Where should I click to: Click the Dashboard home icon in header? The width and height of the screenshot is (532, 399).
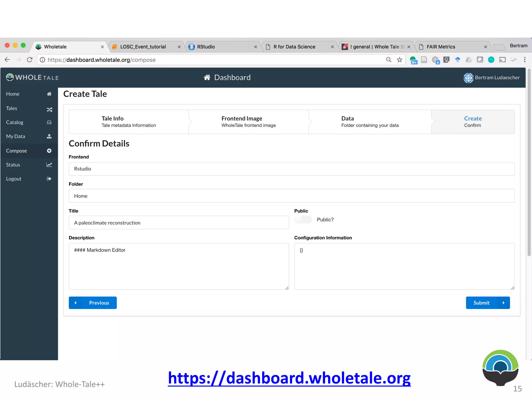click(207, 77)
